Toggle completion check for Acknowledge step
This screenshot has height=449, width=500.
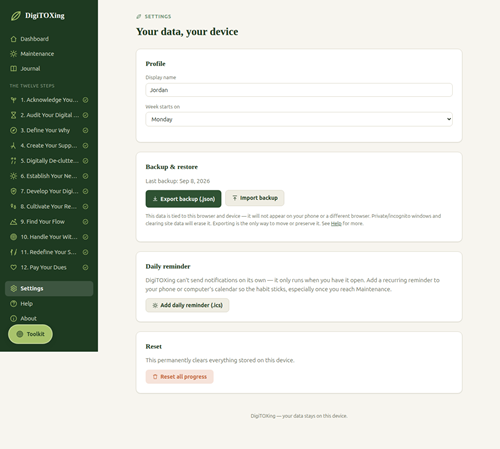pyautogui.click(x=85, y=100)
